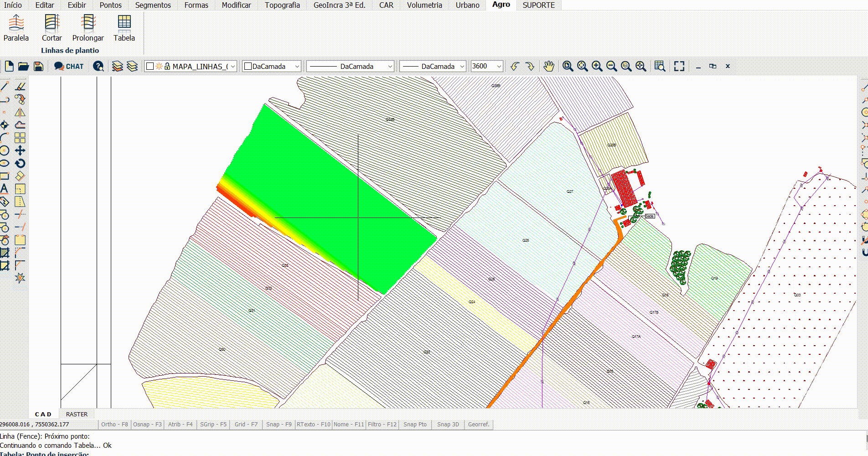This screenshot has height=456, width=868.
Task: Click the command line Tabela prompt
Action: [x=45, y=454]
